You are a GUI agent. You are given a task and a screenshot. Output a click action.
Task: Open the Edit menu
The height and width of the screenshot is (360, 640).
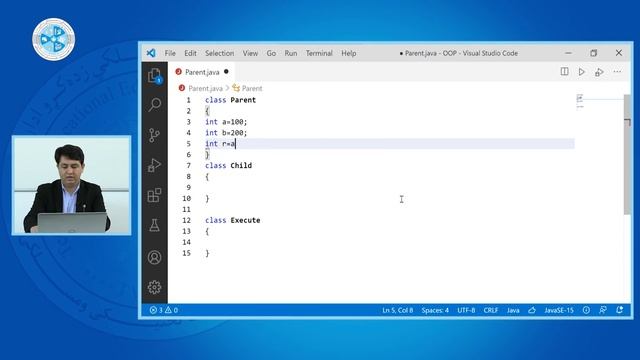[190, 53]
